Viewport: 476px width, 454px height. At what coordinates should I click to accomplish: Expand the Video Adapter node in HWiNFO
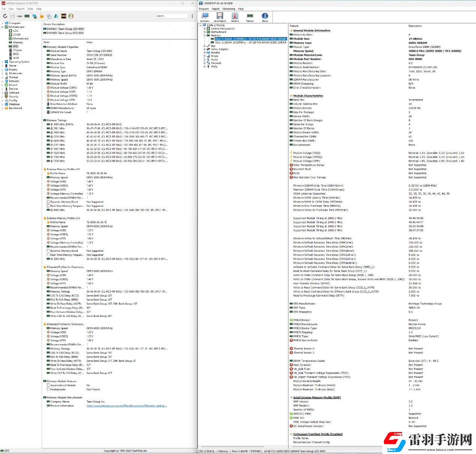205,49
